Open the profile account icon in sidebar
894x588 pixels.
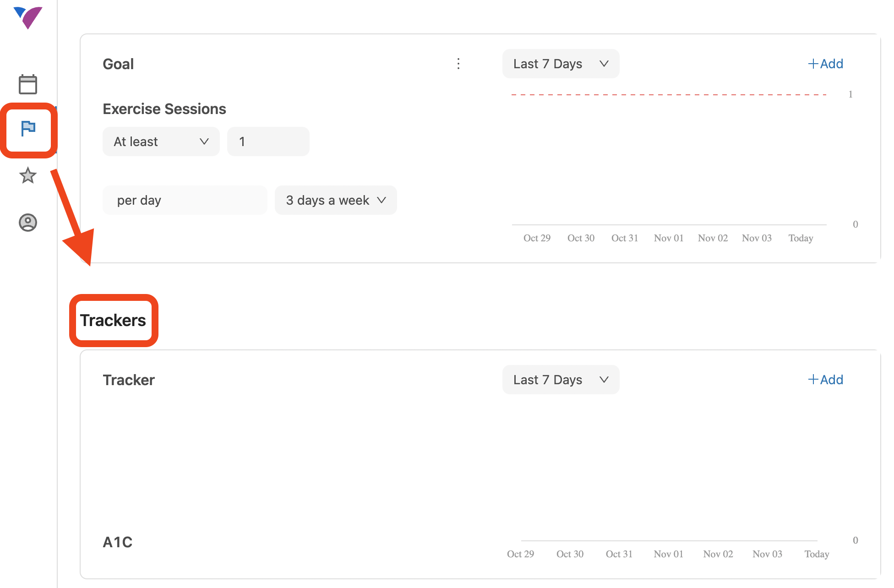click(x=28, y=223)
